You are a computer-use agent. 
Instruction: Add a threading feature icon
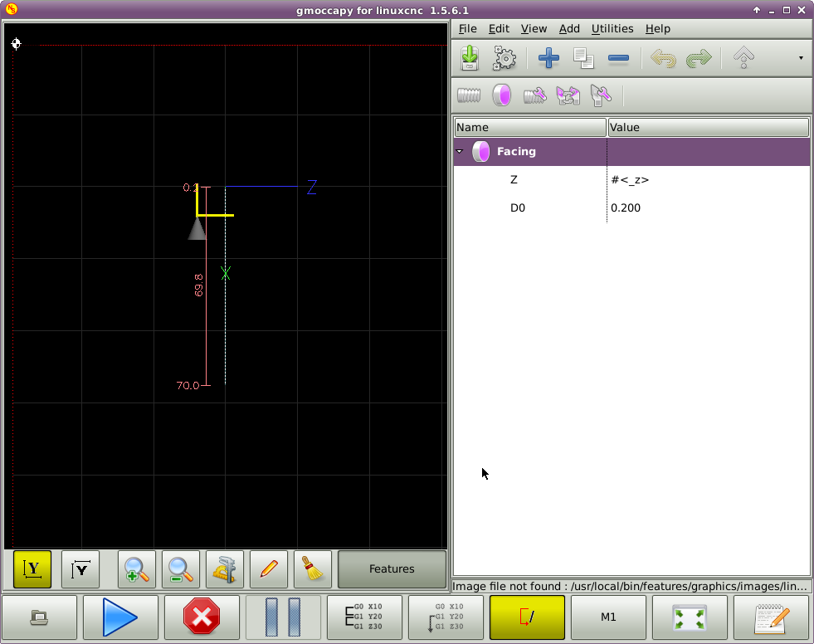tap(469, 95)
